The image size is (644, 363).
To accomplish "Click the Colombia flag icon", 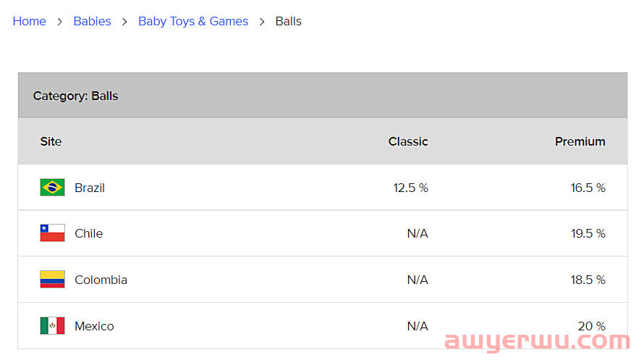I will (x=52, y=280).
